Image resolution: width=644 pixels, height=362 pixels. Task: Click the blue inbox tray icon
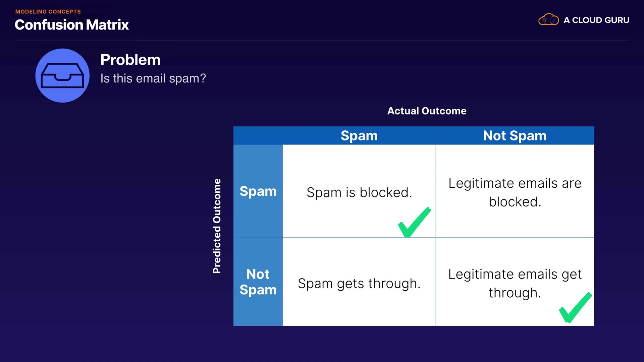coord(62,76)
